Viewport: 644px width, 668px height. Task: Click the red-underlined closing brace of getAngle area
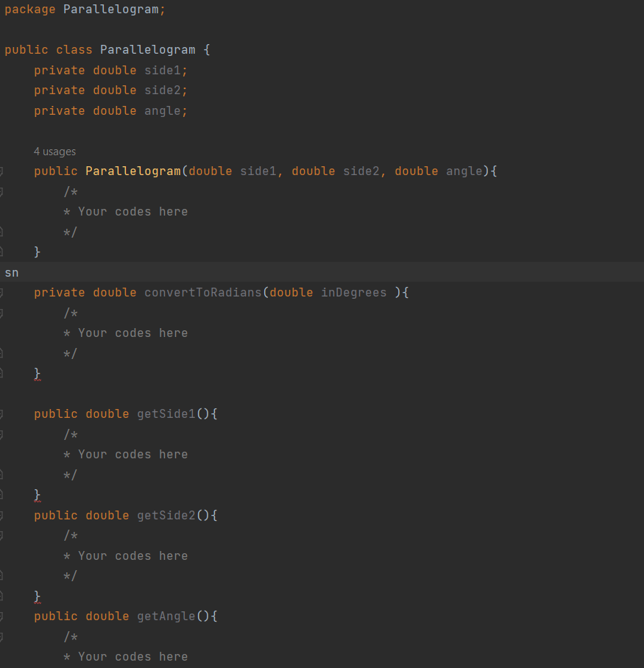[38, 596]
